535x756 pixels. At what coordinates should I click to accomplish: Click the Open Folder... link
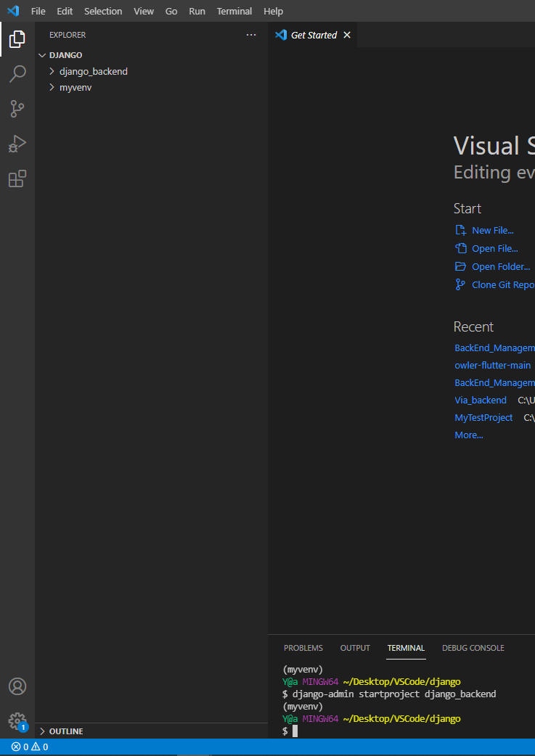point(501,266)
